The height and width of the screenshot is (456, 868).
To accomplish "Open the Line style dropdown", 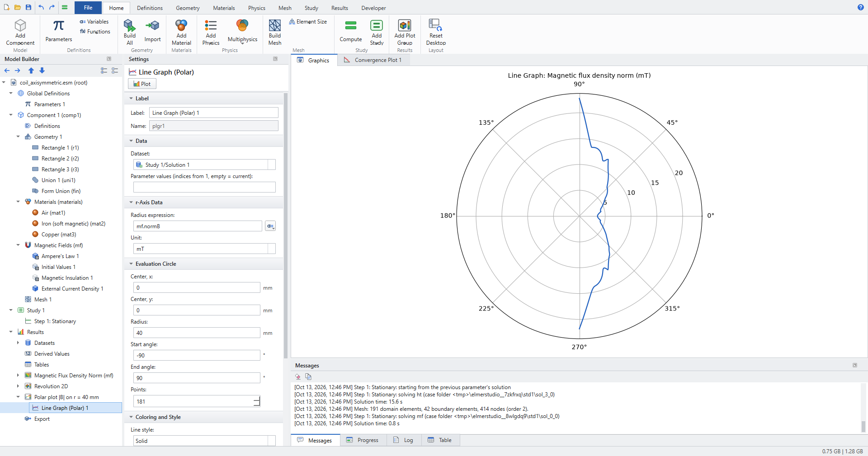I will pyautogui.click(x=204, y=441).
